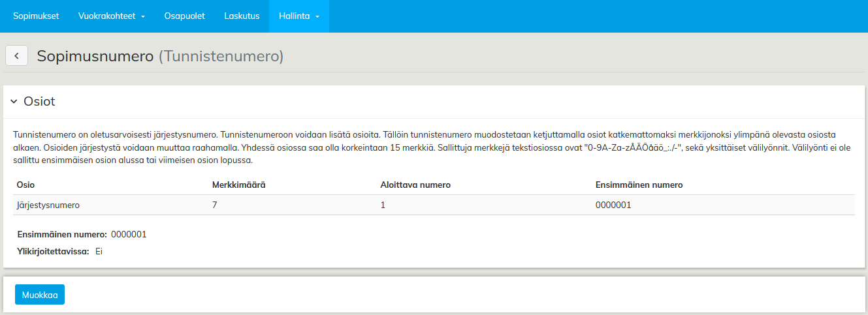Viewport: 868px width, 315px height.
Task: Click the Merkkimäärä value 7 in the table
Action: pyautogui.click(x=215, y=205)
